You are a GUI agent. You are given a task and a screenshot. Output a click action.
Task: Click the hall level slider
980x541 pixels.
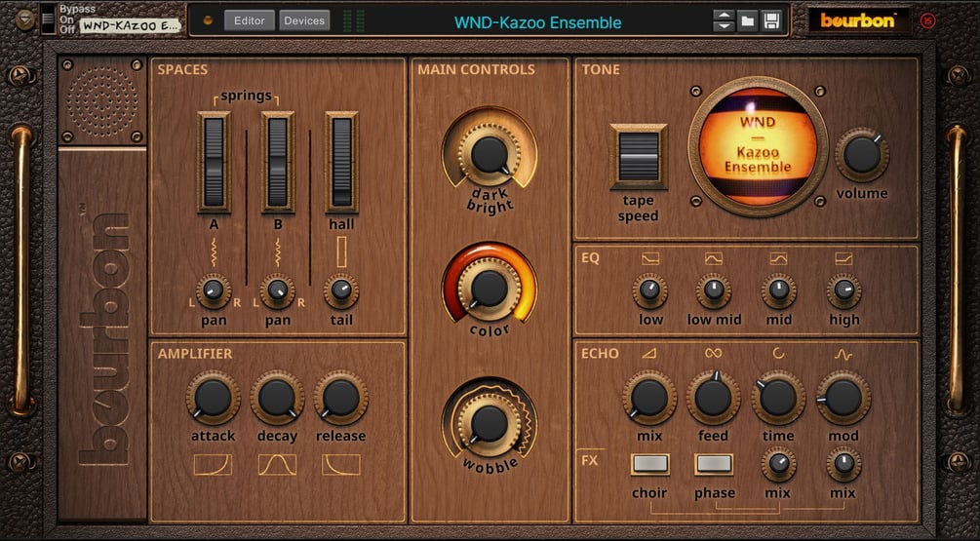tap(341, 162)
